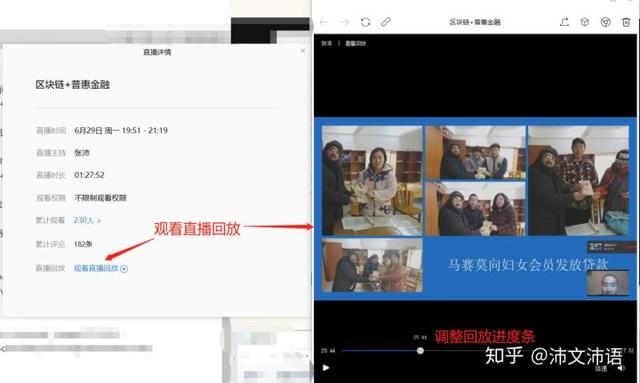Click the presenter webcam thumbnail
This screenshot has width=640, height=383.
pos(608,283)
